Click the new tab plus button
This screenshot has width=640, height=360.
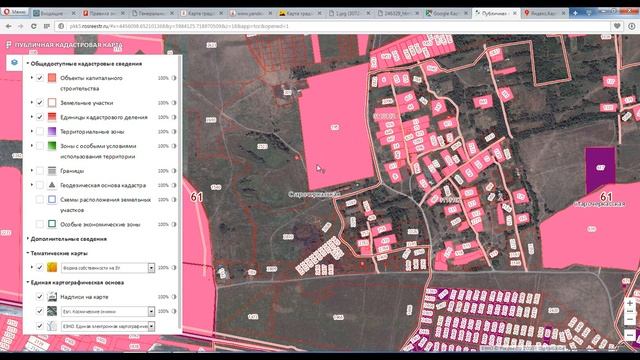pyautogui.click(x=575, y=13)
